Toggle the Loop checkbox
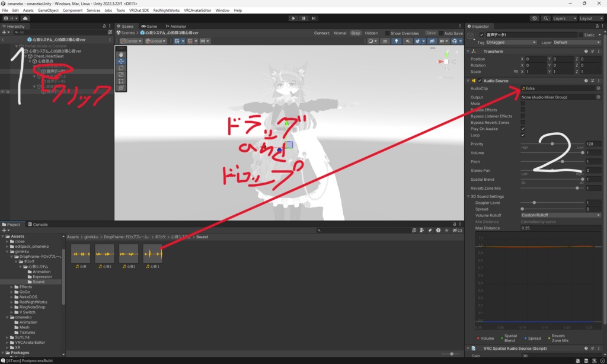Screen dimensions: 607x364 pos(523,135)
